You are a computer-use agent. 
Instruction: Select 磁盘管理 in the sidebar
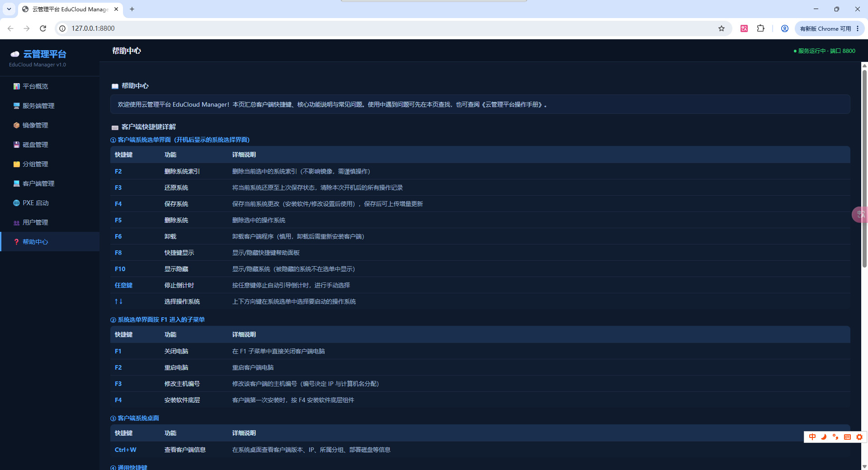(50, 145)
